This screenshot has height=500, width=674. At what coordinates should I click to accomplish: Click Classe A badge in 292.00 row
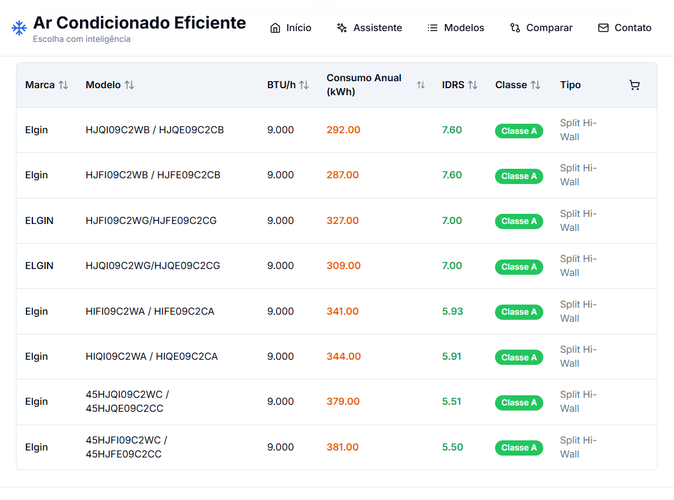pos(519,131)
